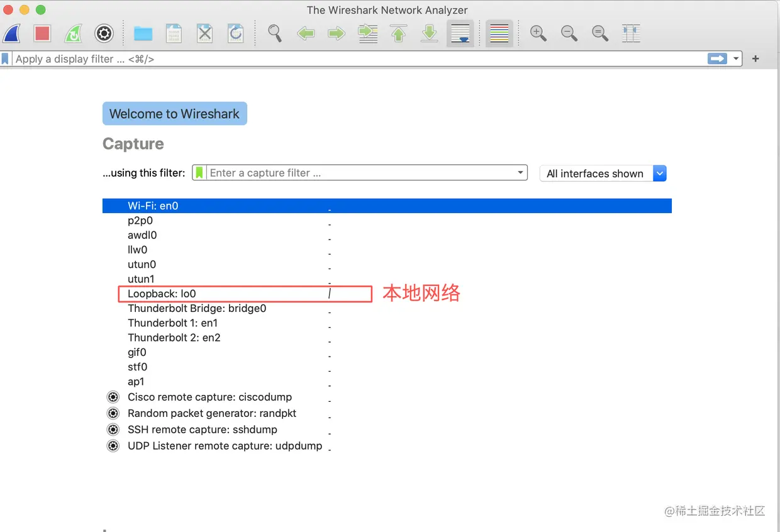Select the ap1 interface

pos(387,382)
